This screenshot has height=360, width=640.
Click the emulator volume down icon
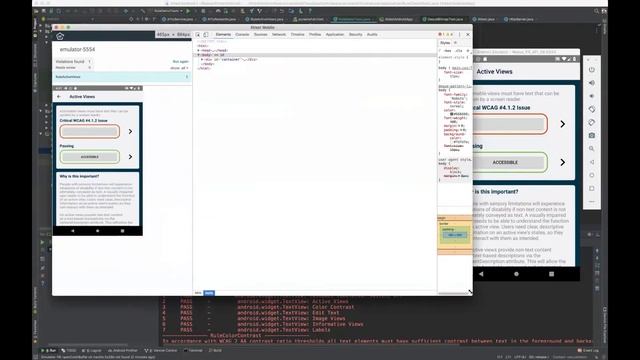pos(591,96)
